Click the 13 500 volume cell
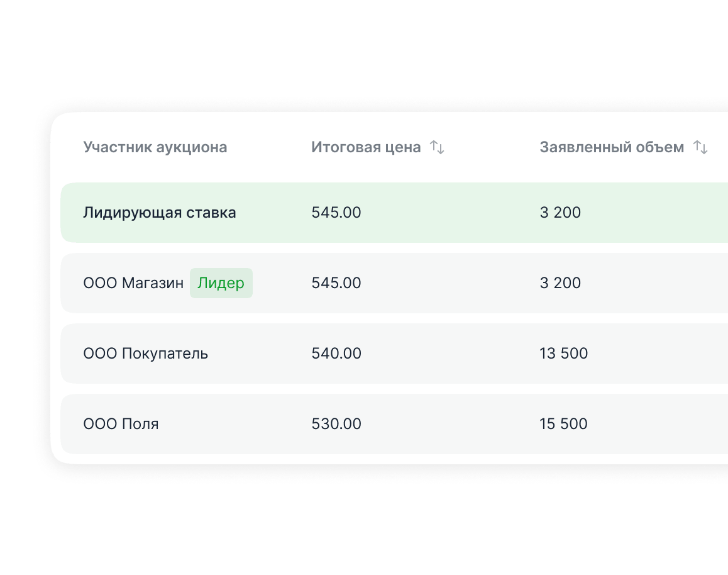The height and width of the screenshot is (575, 728). coord(563,354)
